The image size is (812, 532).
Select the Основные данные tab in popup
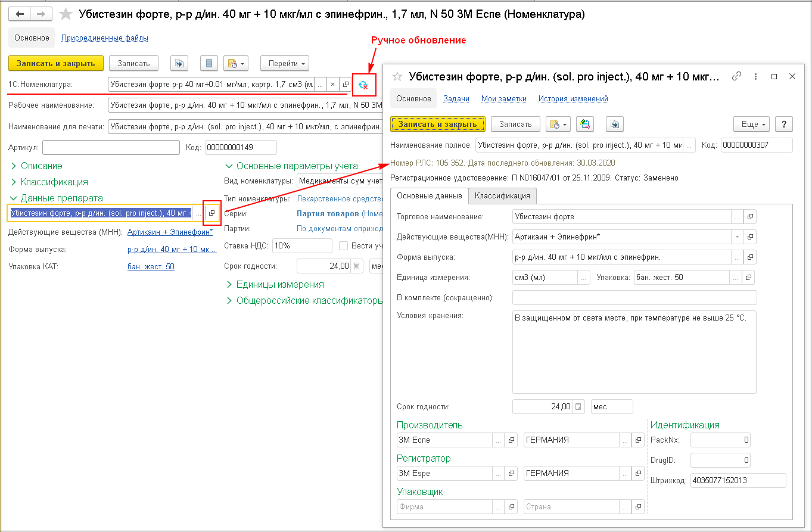[x=429, y=195]
